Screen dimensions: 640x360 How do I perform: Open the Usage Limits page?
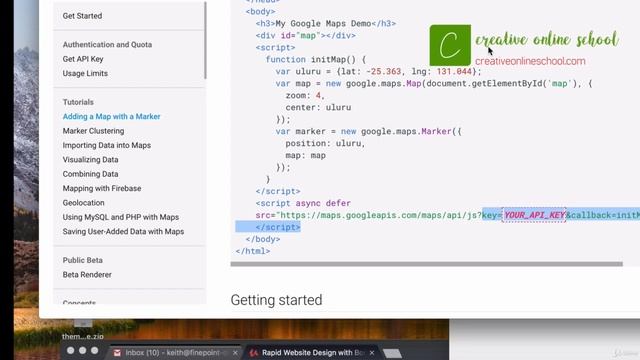[85, 73]
